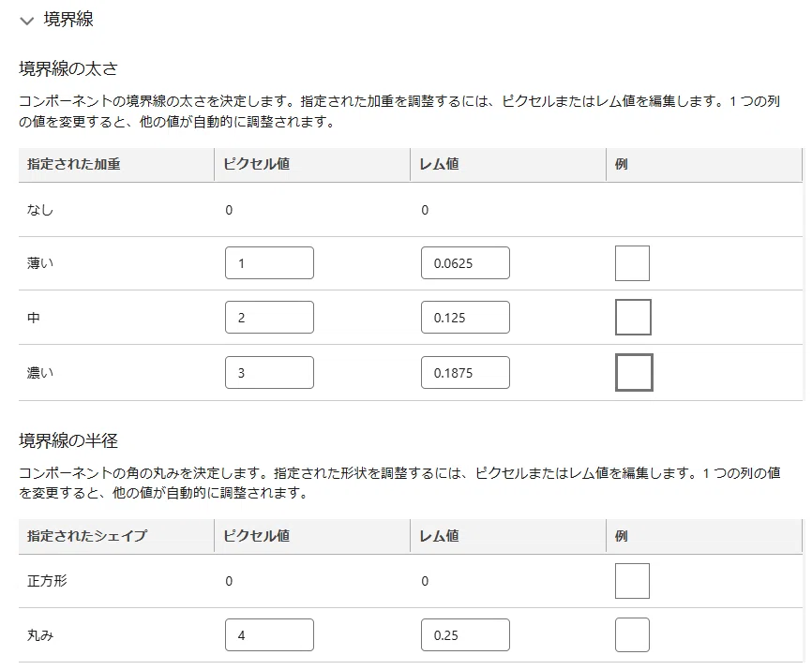Click the 指定された加重 column header

[x=73, y=164]
